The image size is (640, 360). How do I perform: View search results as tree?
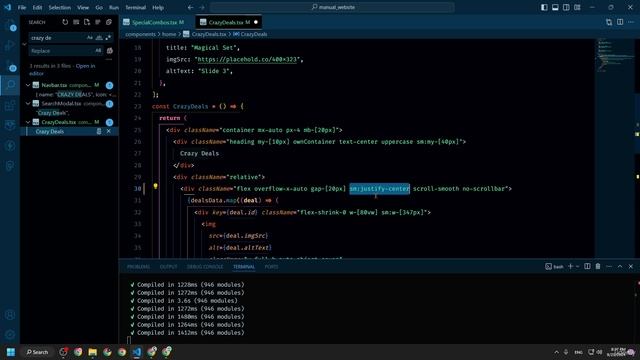98,22
